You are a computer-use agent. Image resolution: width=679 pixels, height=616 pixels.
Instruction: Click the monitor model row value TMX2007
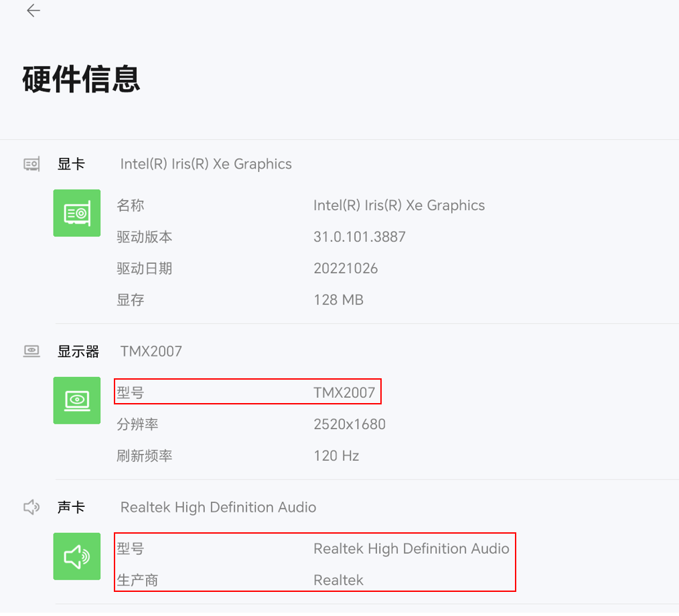344,393
